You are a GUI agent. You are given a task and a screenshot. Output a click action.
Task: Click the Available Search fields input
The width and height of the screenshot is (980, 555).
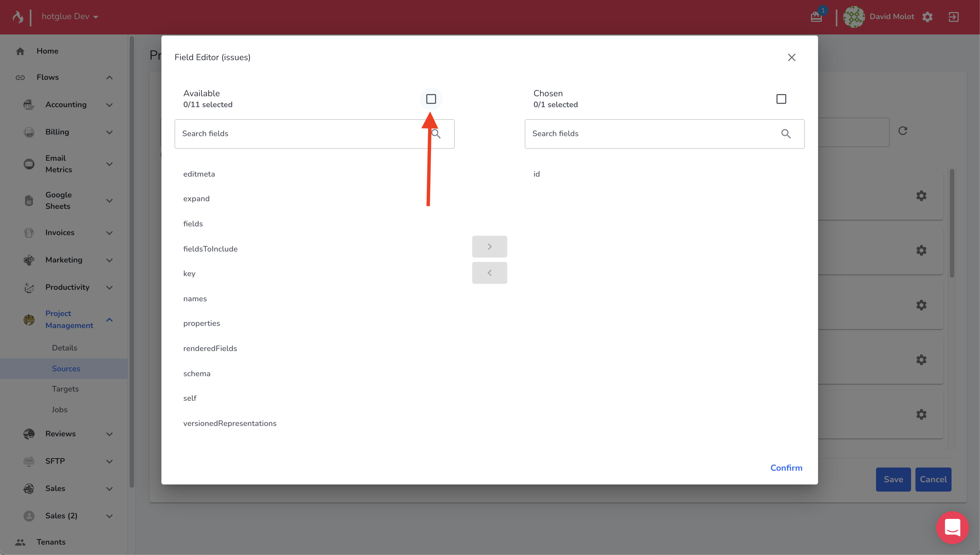click(x=301, y=134)
